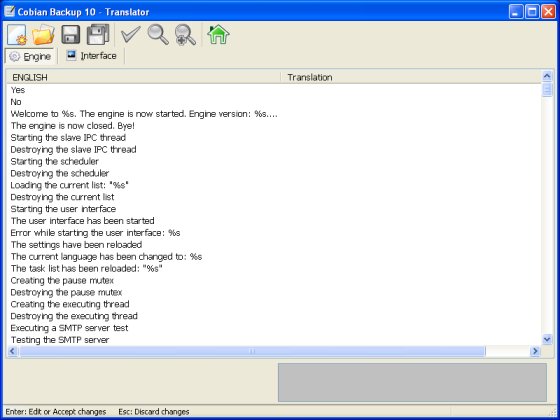Select 'Destroying the scheduler' row
Image resolution: width=560 pixels, height=420 pixels.
click(274, 173)
